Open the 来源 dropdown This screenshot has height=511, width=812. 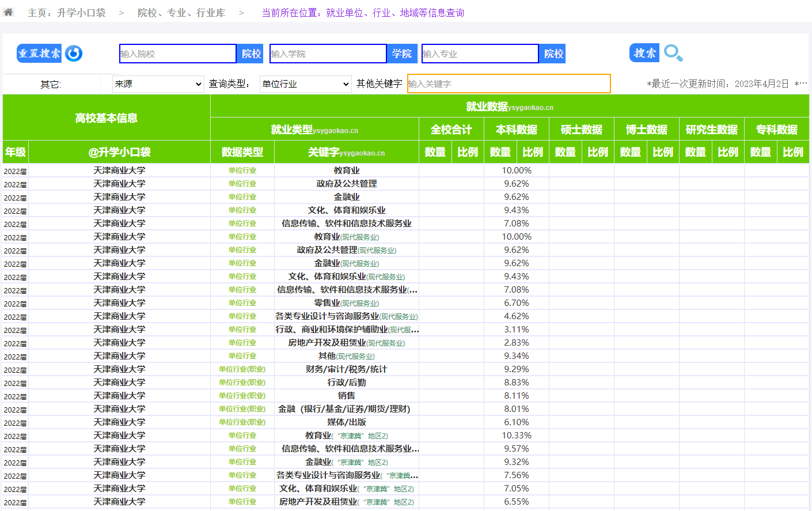pos(158,84)
